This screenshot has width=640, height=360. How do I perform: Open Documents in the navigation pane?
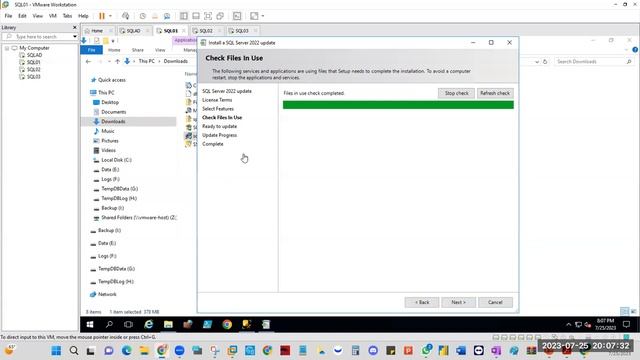(113, 112)
